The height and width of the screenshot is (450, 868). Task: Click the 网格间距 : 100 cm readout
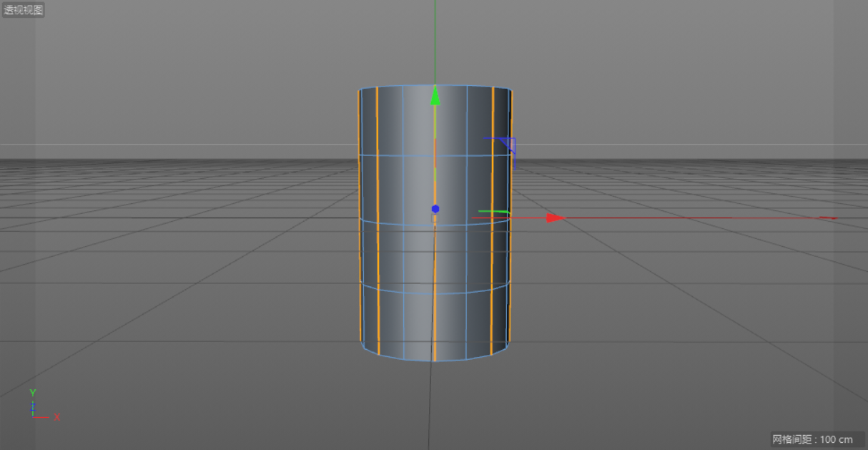click(812, 439)
